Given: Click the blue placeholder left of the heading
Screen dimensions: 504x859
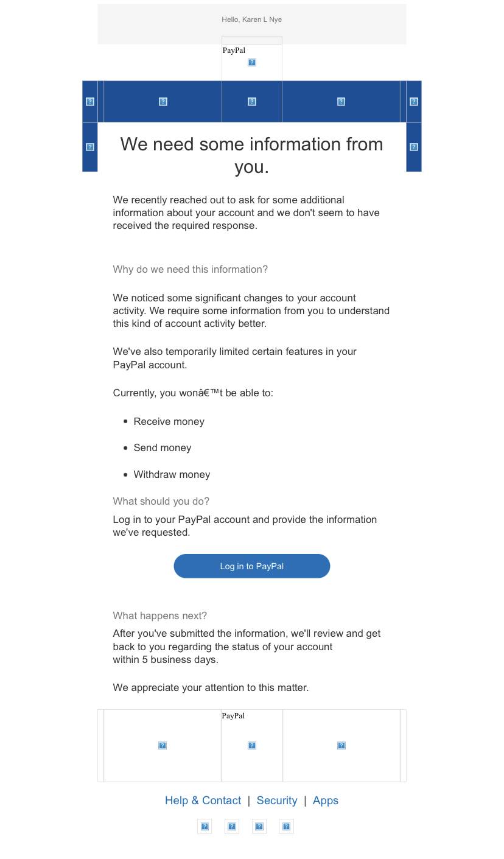Looking at the screenshot, I should click(x=90, y=147).
